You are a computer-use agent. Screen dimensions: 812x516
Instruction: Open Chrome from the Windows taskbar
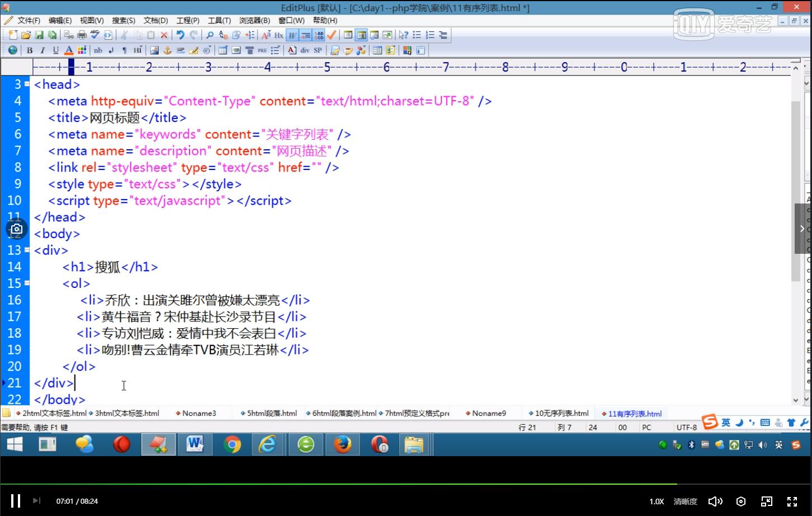tap(232, 444)
